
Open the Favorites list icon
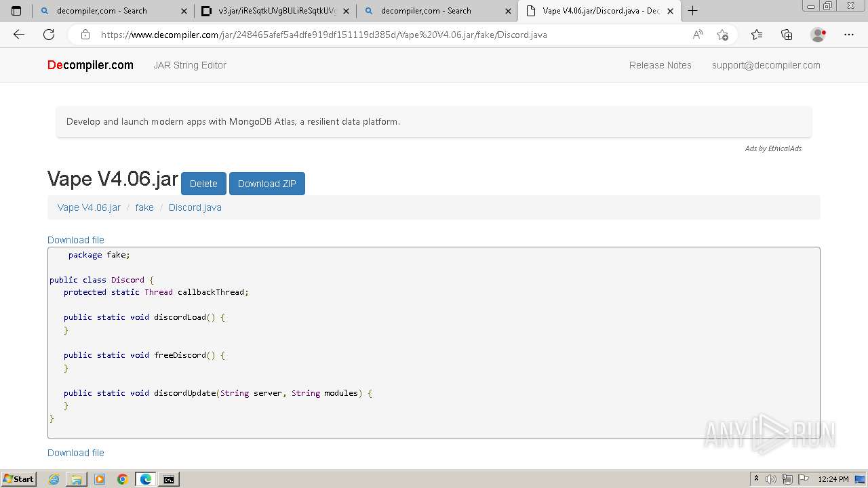click(x=757, y=35)
